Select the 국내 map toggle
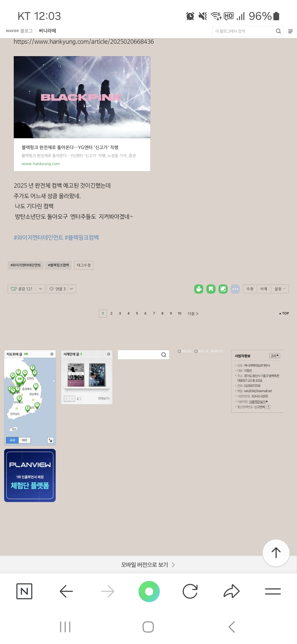The width and height of the screenshot is (297, 644). click(x=12, y=440)
